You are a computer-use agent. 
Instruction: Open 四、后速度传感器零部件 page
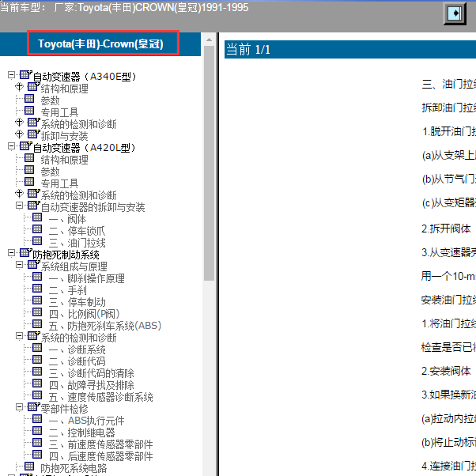click(x=100, y=456)
